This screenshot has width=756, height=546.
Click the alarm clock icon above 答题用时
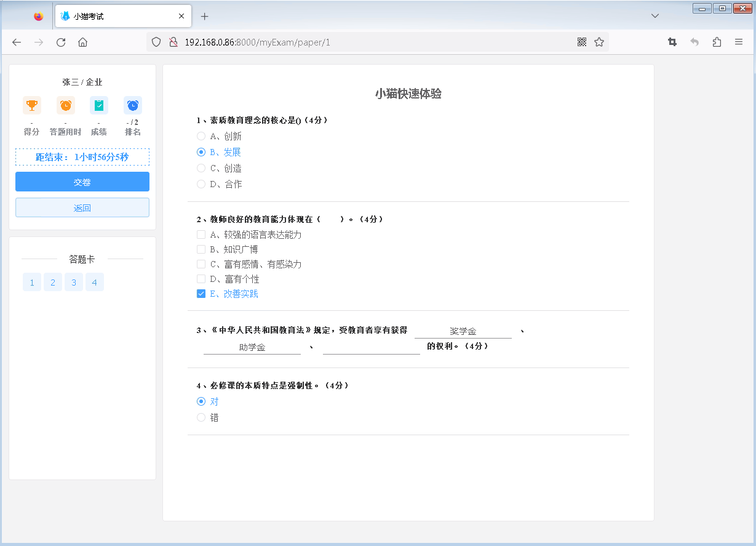coord(65,105)
